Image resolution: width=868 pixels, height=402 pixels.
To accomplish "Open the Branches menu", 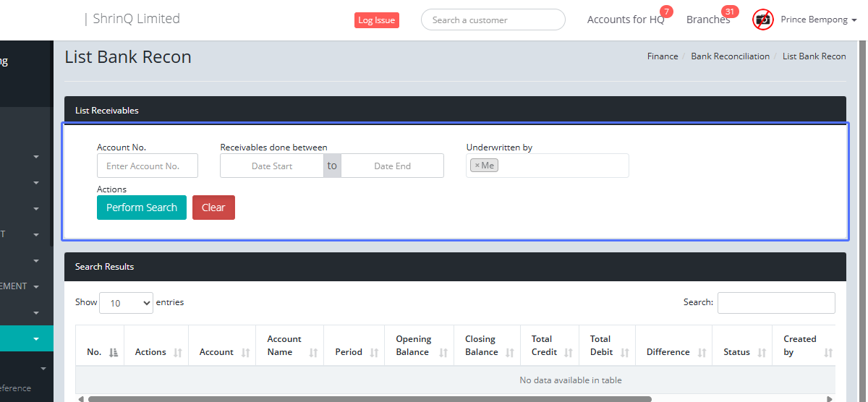I will pos(707,20).
